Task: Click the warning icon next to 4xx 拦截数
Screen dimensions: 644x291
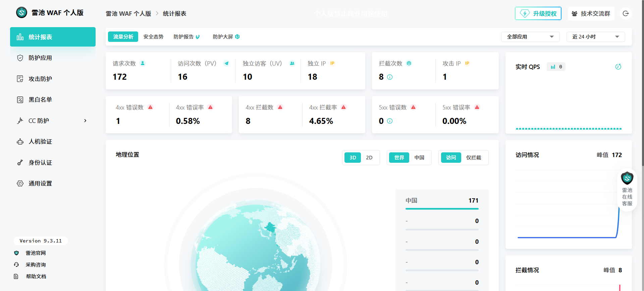Action: tap(280, 107)
